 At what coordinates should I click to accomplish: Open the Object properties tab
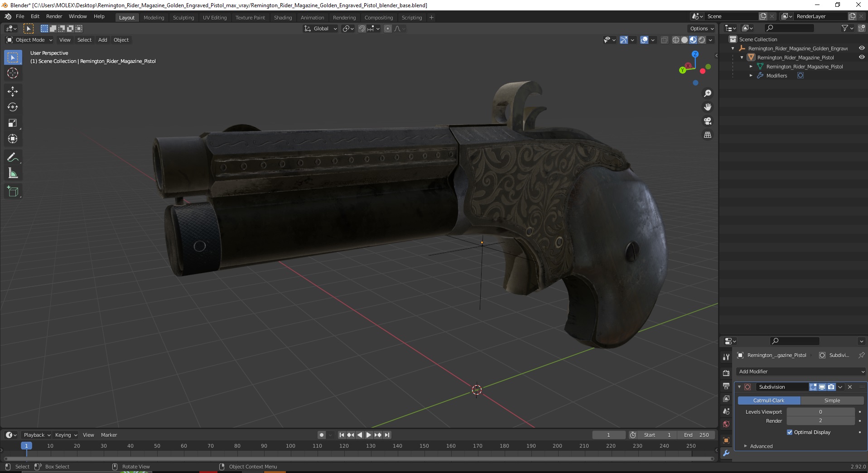click(x=726, y=440)
